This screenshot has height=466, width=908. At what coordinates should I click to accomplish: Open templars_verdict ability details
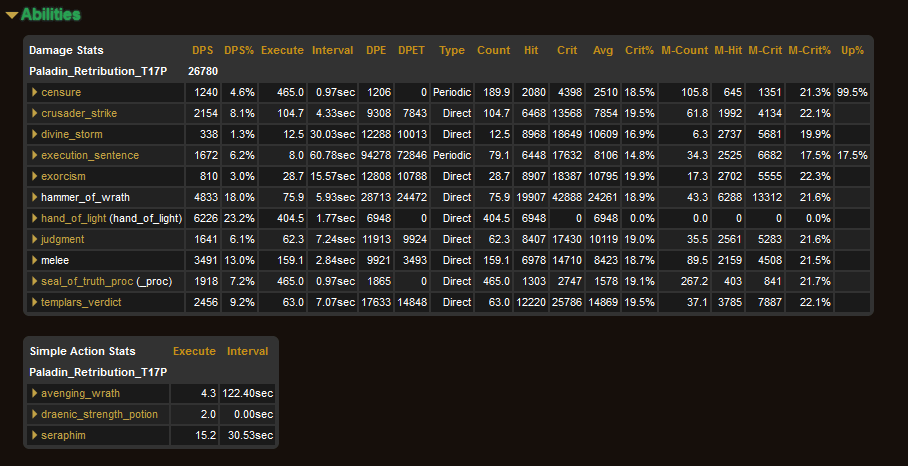point(79,302)
